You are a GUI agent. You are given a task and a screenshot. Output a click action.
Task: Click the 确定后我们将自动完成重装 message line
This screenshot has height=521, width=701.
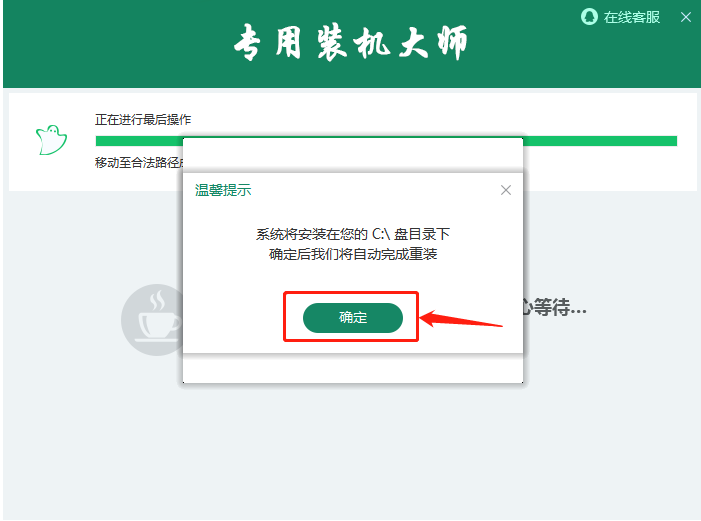[x=353, y=254]
